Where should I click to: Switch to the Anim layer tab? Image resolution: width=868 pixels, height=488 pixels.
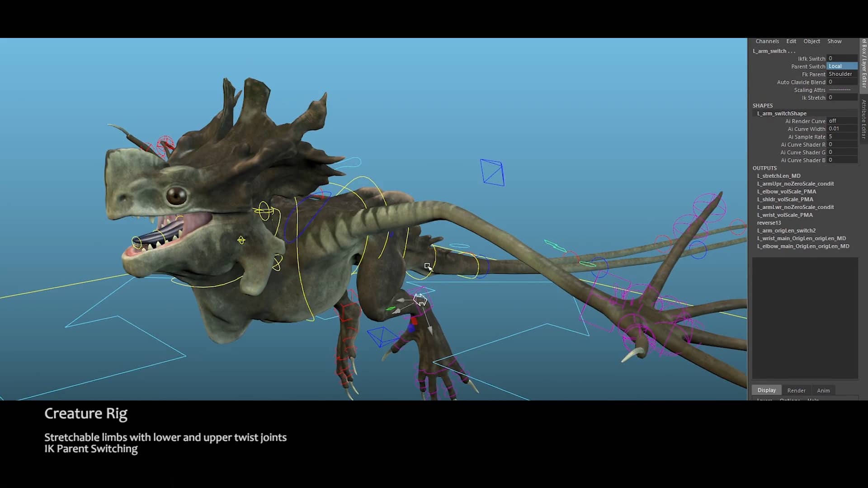pyautogui.click(x=823, y=390)
